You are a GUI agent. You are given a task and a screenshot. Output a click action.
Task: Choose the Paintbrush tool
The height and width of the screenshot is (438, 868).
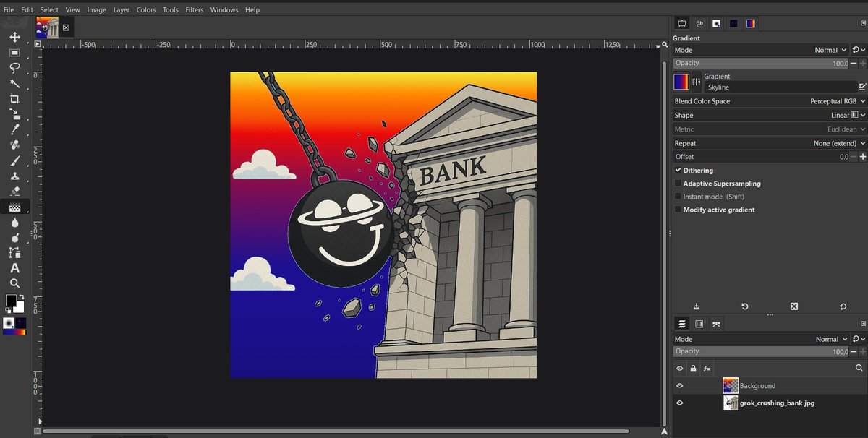click(14, 160)
